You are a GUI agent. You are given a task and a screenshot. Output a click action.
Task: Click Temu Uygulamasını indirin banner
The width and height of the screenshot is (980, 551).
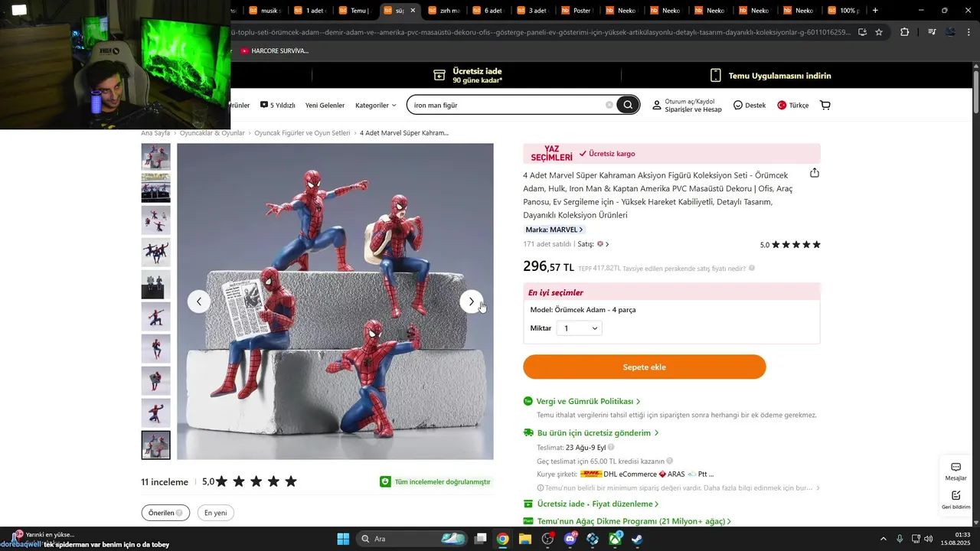(770, 76)
